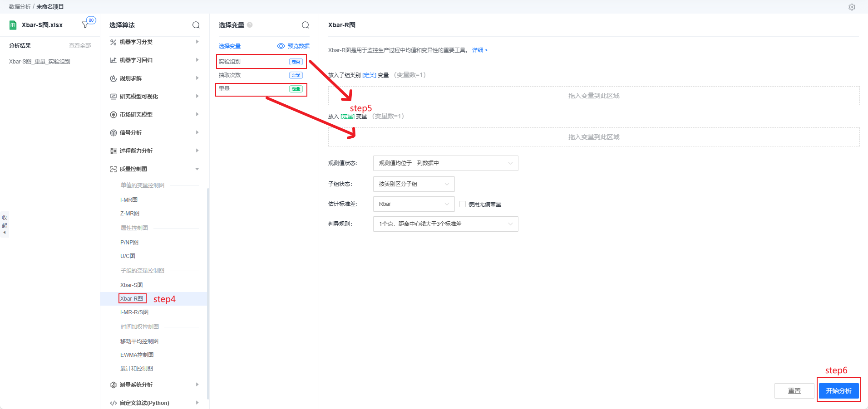The width and height of the screenshot is (868, 409).
Task: Click the 定类 tag on 抽取次数
Action: (x=296, y=75)
